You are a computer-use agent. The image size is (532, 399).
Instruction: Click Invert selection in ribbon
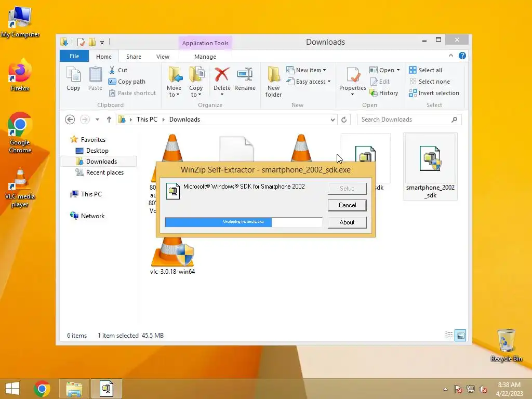[434, 93]
